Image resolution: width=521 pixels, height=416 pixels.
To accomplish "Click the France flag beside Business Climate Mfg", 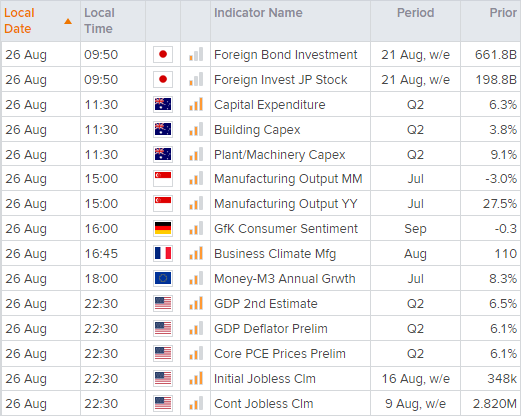I will pos(163,253).
